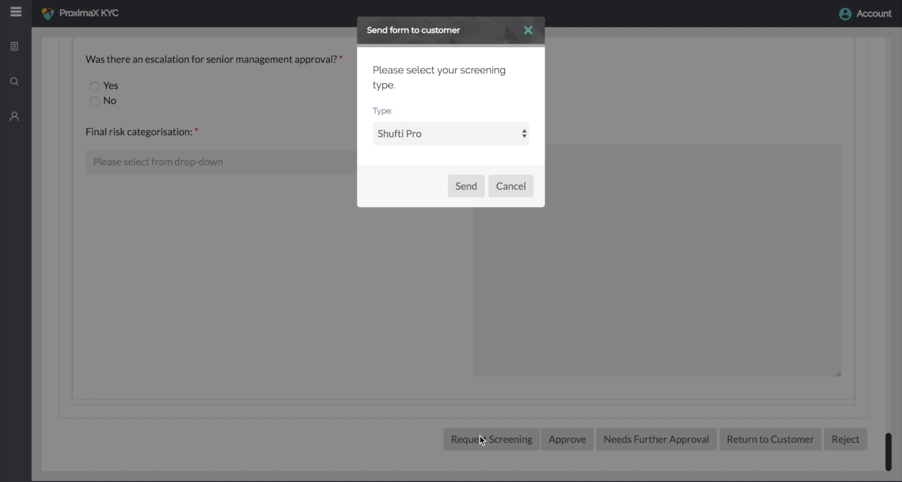Image resolution: width=902 pixels, height=482 pixels.
Task: Close the Send form dialog with X
Action: click(528, 30)
